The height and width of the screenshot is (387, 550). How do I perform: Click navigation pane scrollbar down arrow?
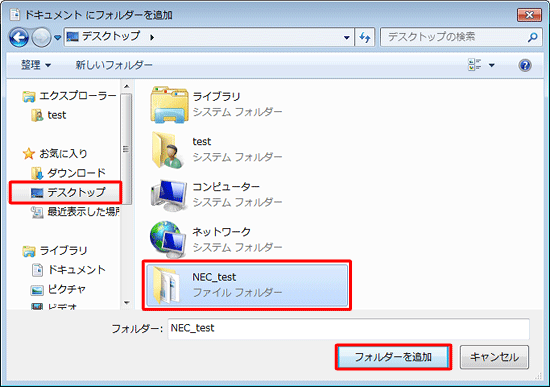click(x=127, y=302)
